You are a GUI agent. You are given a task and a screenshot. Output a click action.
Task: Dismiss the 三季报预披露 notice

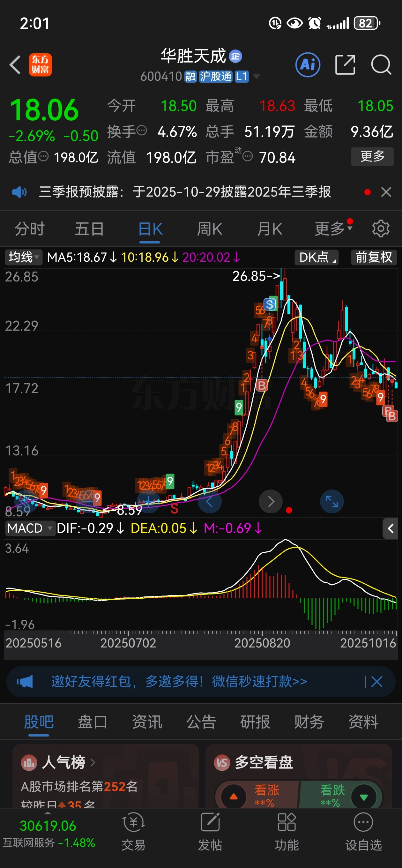pyautogui.click(x=386, y=192)
